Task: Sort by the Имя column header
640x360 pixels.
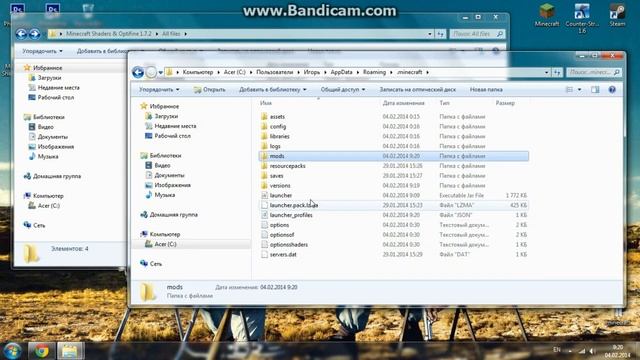Action: tap(266, 103)
